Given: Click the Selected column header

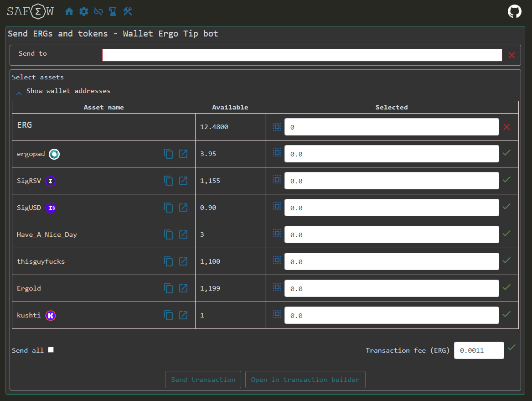Looking at the screenshot, I should click(x=392, y=107).
